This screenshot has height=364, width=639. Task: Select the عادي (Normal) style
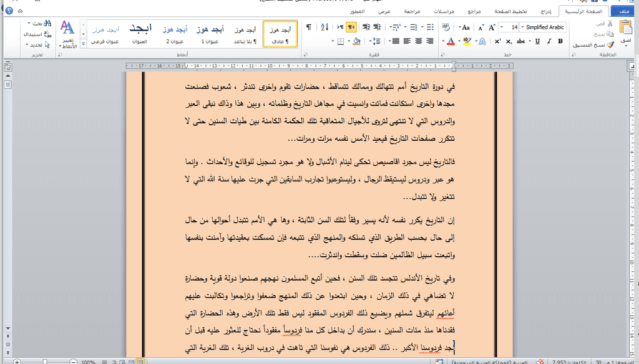tap(280, 34)
